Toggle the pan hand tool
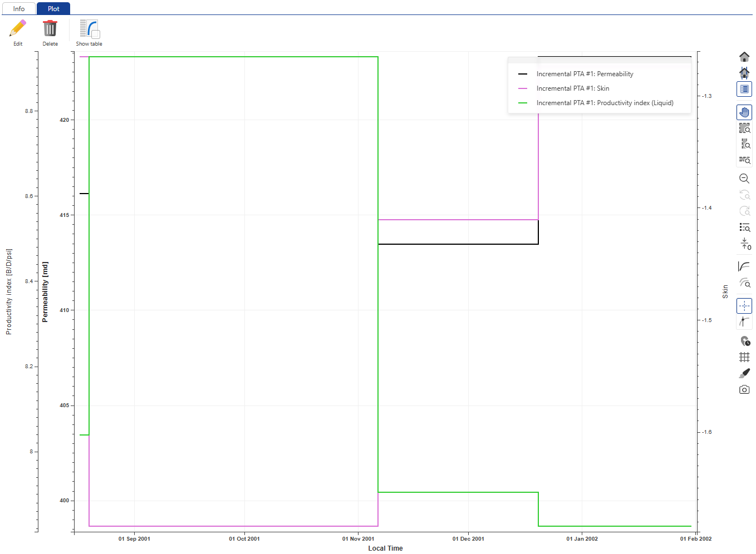Screen dimensions: 756x554 (x=744, y=112)
